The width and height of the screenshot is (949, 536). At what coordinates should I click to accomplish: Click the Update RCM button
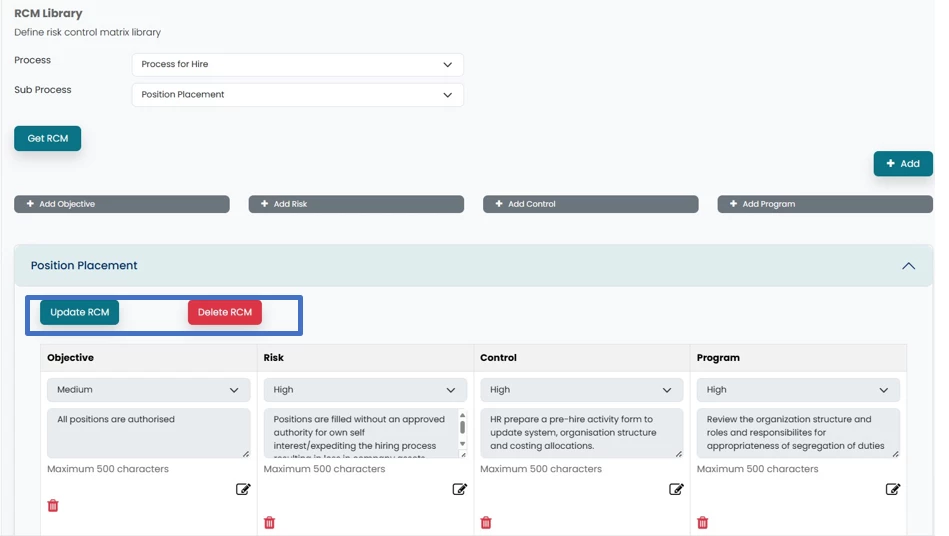[80, 312]
